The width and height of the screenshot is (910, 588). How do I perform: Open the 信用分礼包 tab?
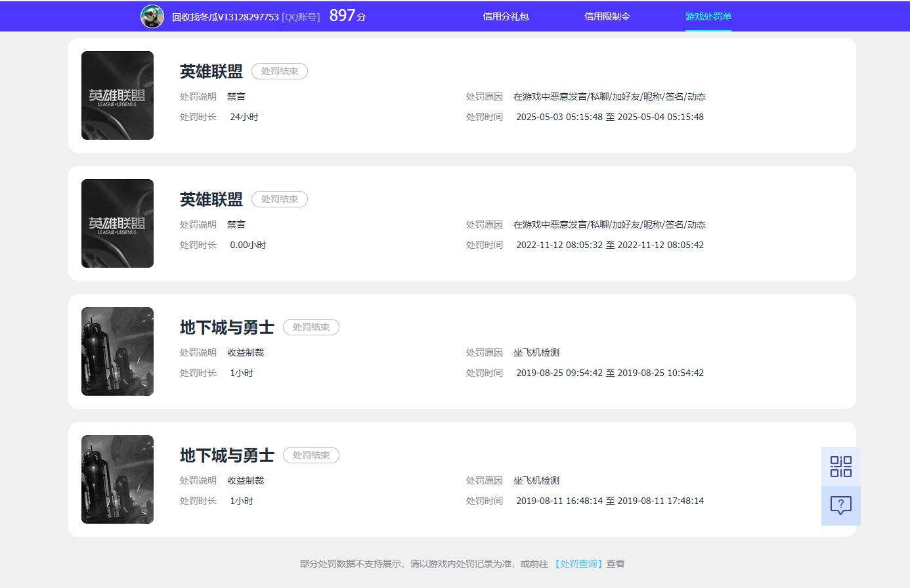(506, 16)
